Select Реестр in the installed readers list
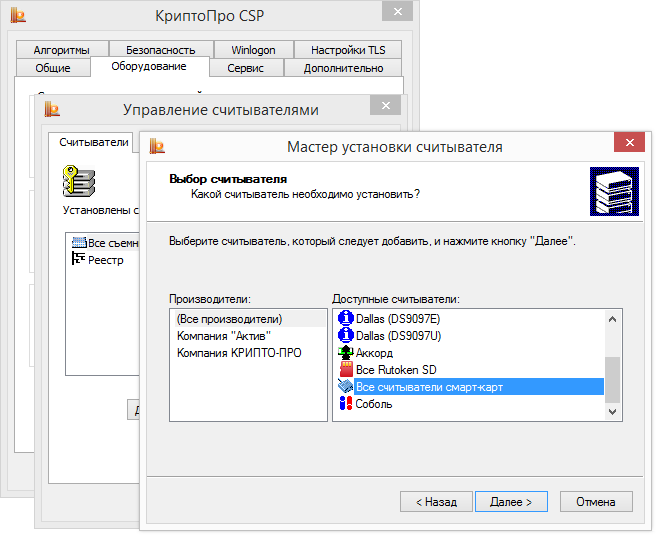Screen dimensions: 656x536 click(105, 260)
